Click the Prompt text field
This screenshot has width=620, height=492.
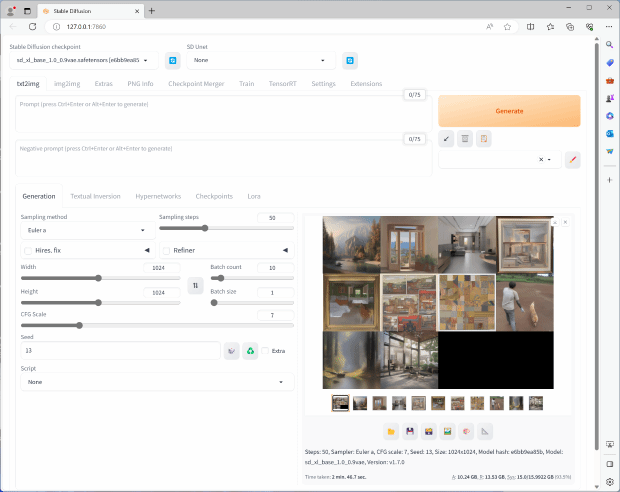coord(224,114)
